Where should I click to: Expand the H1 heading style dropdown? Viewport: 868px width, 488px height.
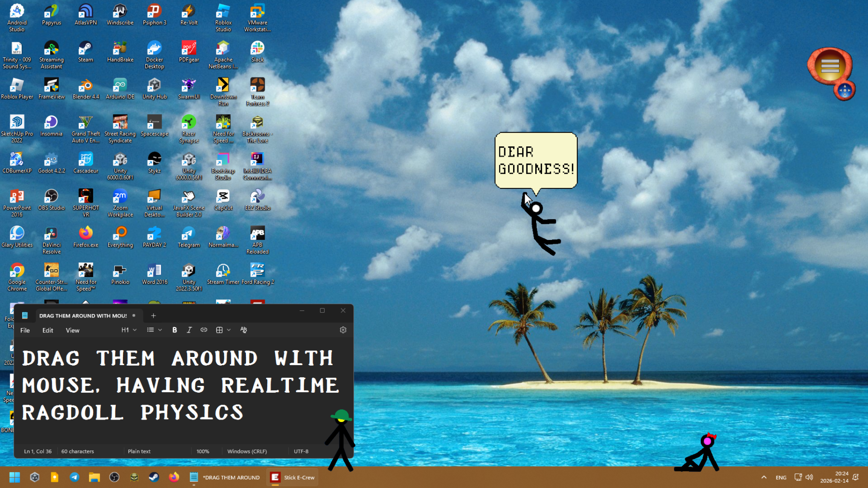click(129, 330)
